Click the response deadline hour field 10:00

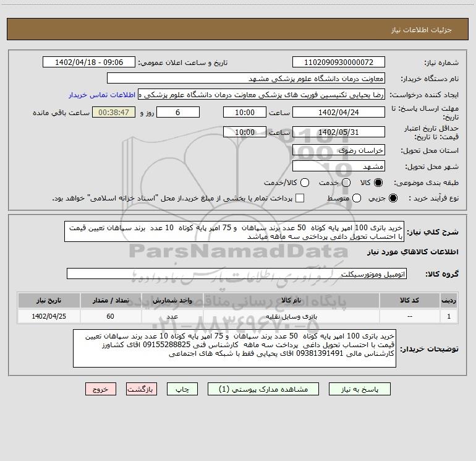pos(245,113)
